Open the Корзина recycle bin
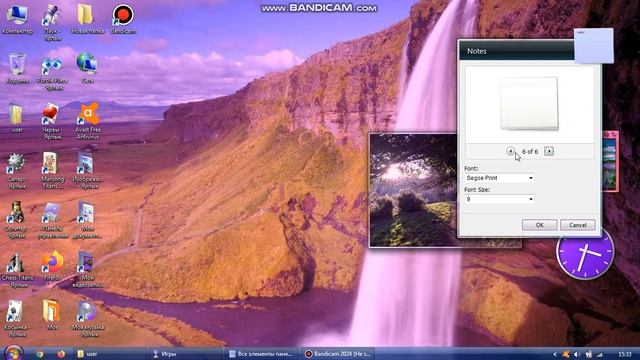Viewport: 640px width, 360px height. [17, 68]
